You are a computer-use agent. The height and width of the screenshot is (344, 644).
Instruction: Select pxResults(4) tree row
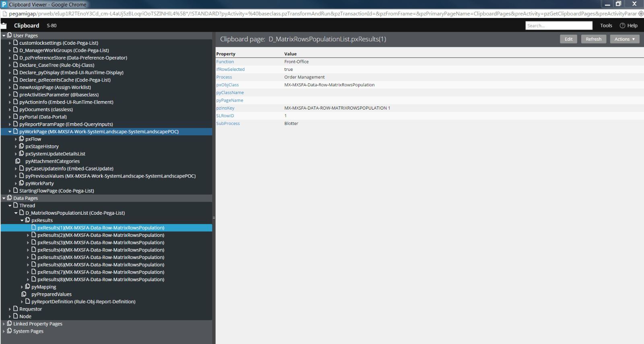coord(106,250)
